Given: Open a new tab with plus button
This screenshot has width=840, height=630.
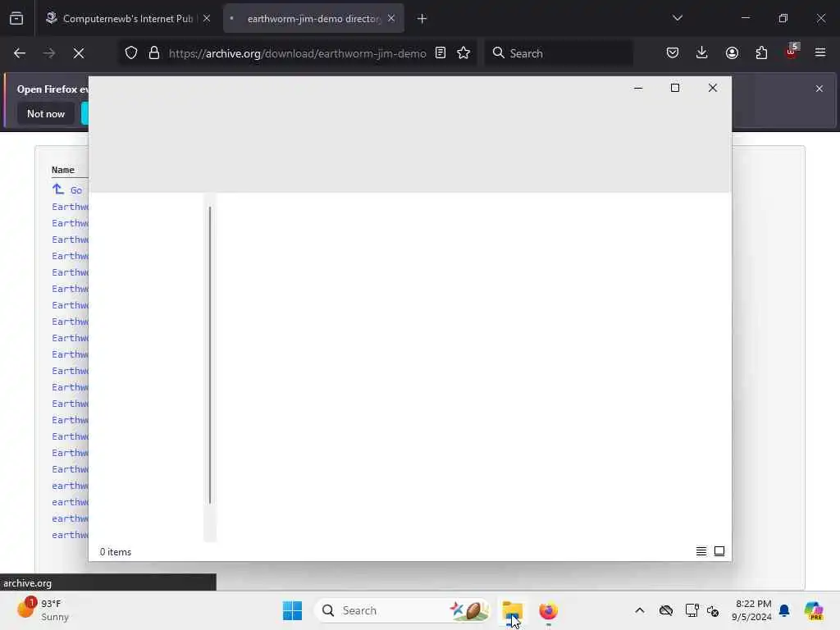Looking at the screenshot, I should (x=422, y=19).
